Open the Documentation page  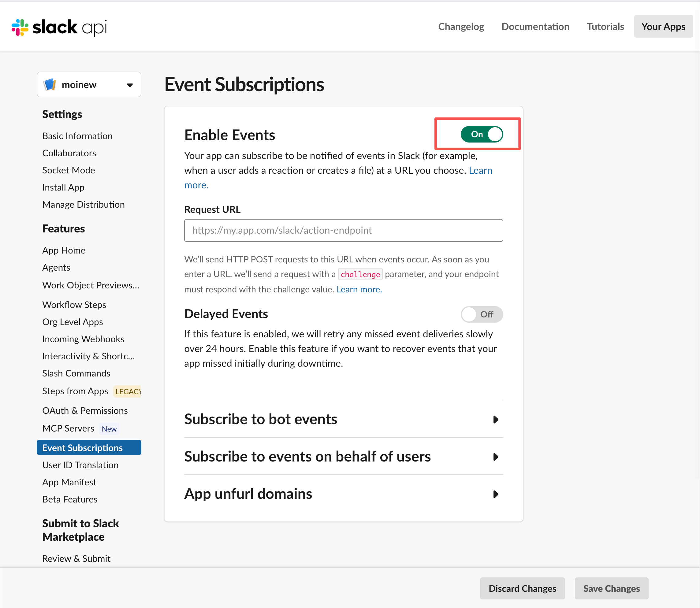click(x=535, y=27)
